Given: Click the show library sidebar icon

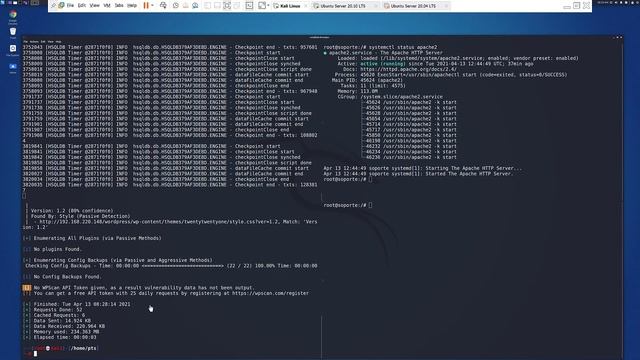Looking at the screenshot, I should pos(207,6).
